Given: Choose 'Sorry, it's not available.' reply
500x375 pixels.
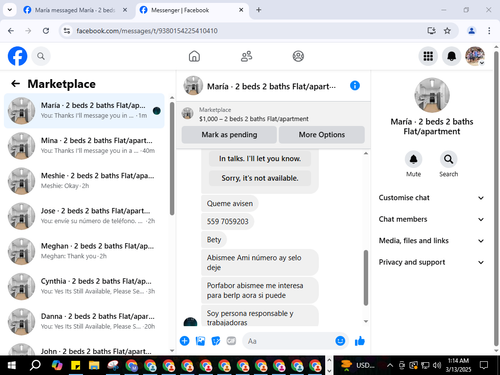Looking at the screenshot, I should coord(260,178).
